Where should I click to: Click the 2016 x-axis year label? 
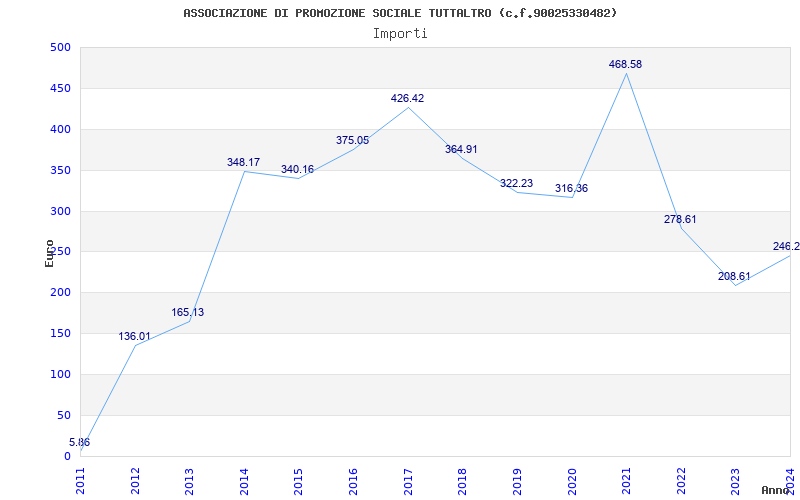(354, 482)
